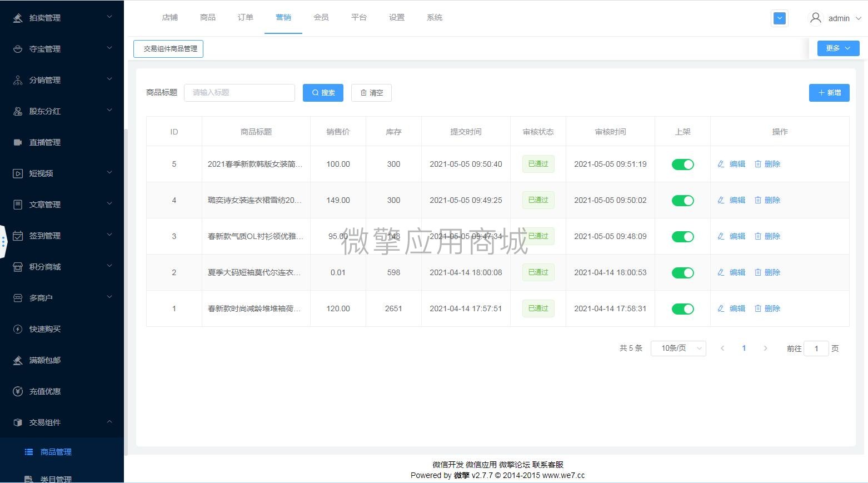
Task: Collapse the 交易组件 menu chevron
Action: (x=109, y=421)
